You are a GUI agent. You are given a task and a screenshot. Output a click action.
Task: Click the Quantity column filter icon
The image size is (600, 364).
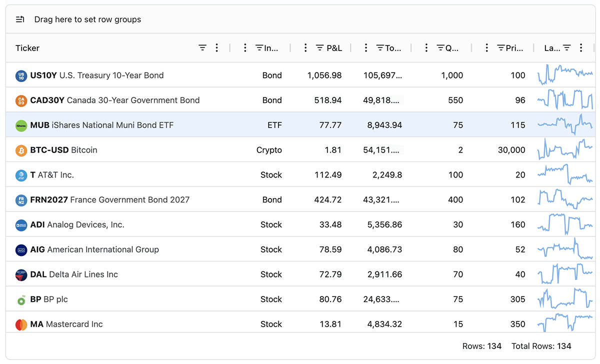pos(440,48)
